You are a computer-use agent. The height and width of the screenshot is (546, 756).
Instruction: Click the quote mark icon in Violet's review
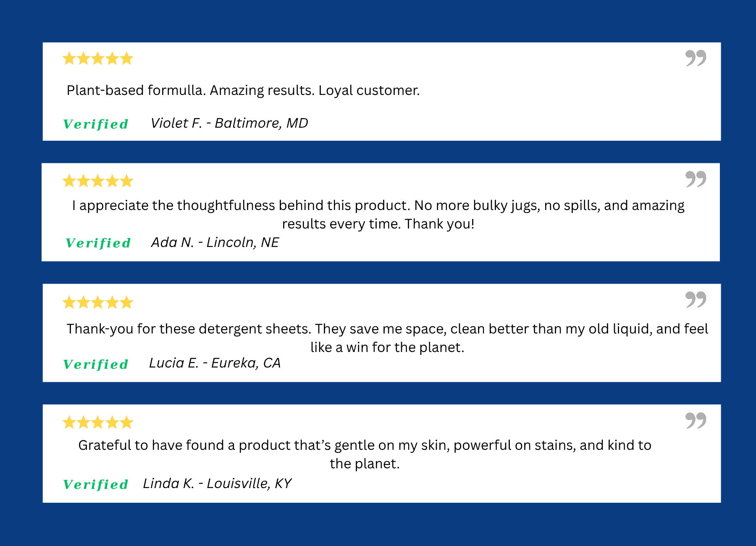(x=696, y=58)
